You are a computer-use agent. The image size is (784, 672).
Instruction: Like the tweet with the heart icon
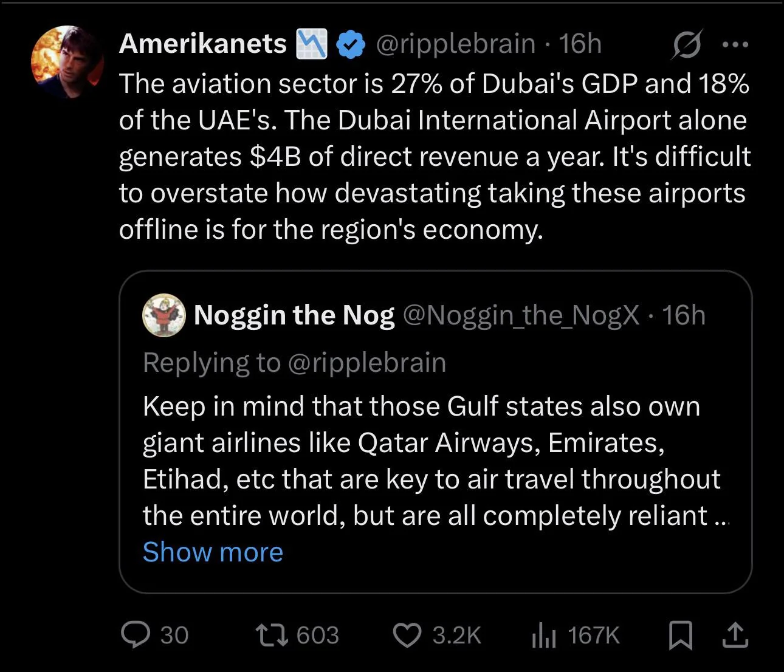tap(407, 635)
